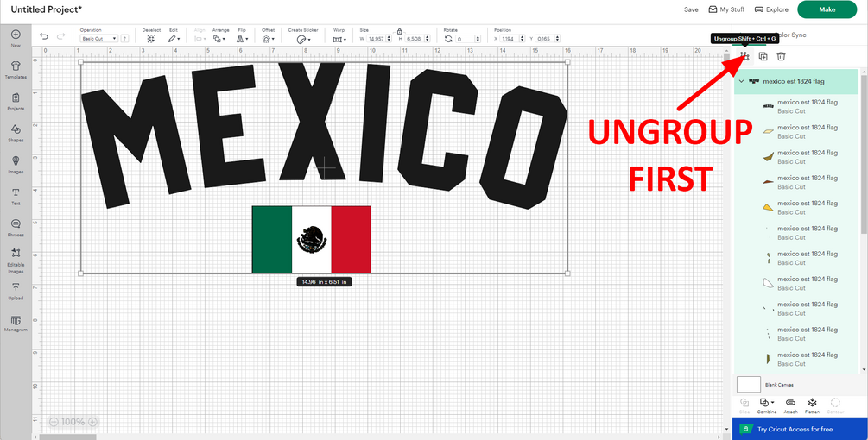This screenshot has width=868, height=440.
Task: Undo the last action
Action: tap(44, 36)
